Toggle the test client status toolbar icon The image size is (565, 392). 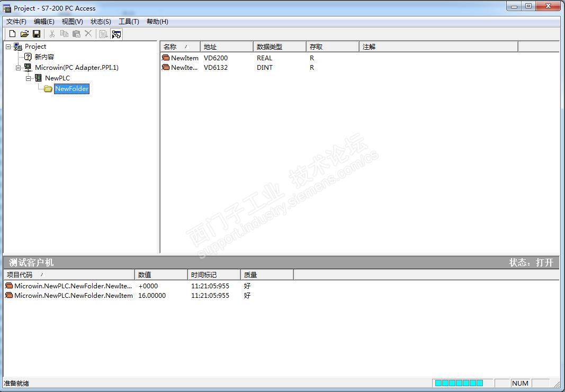(x=116, y=34)
